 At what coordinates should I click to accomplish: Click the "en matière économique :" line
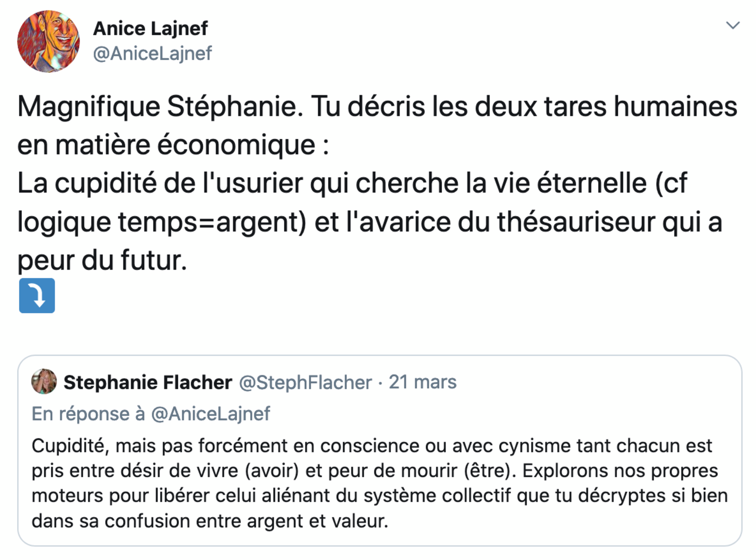point(173,145)
